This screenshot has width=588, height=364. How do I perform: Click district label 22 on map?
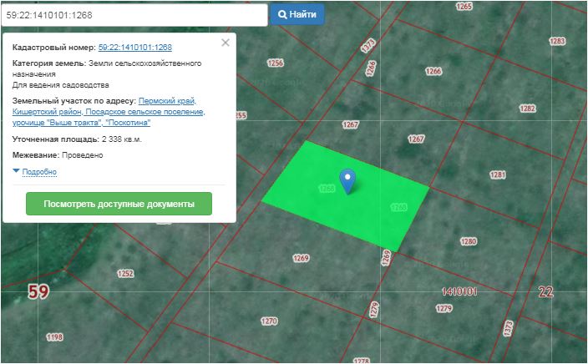545,291
